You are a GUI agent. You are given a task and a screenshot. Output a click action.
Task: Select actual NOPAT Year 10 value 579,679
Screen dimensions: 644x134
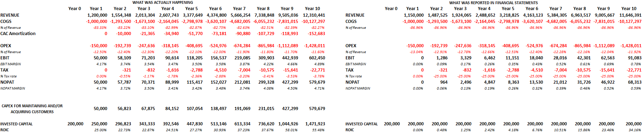pyautogui.click(x=317, y=82)
